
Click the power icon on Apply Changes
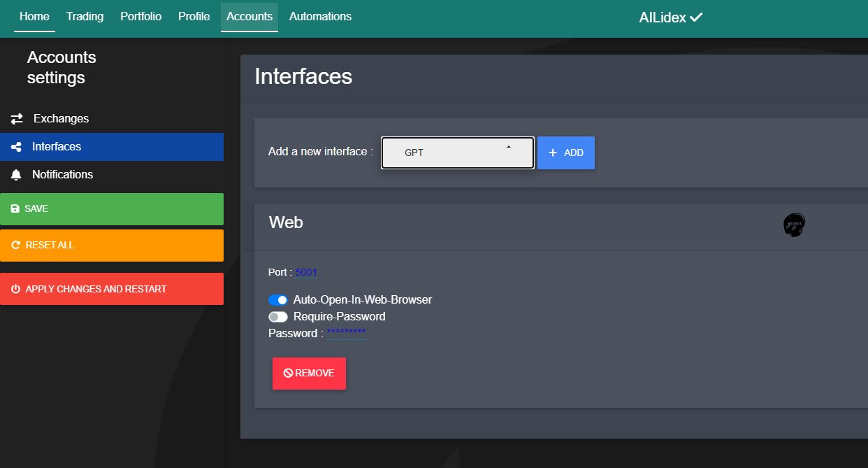tap(15, 288)
